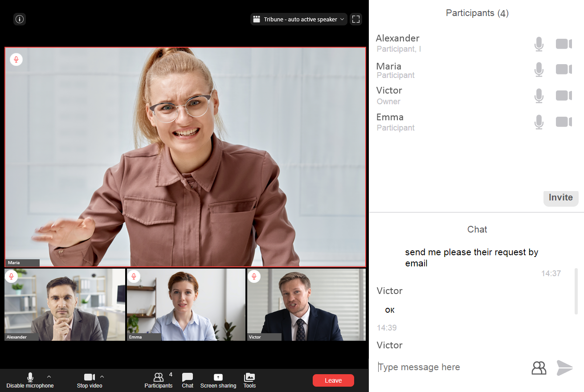Click the microphone badge on Victor's thumbnail
Image resolution: width=584 pixels, height=392 pixels.
tap(254, 276)
